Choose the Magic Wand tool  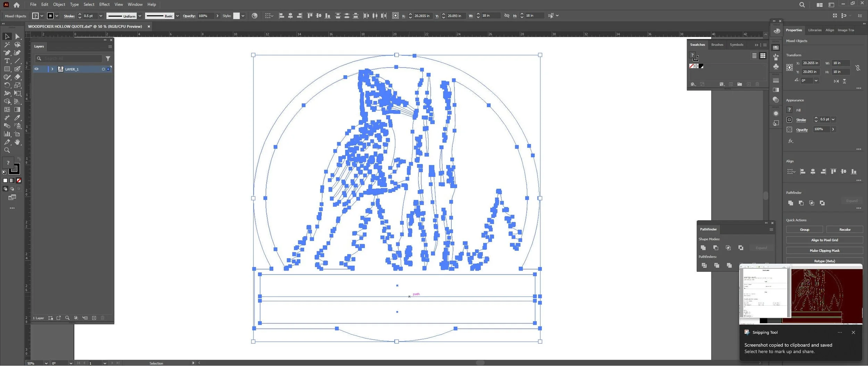tap(7, 45)
